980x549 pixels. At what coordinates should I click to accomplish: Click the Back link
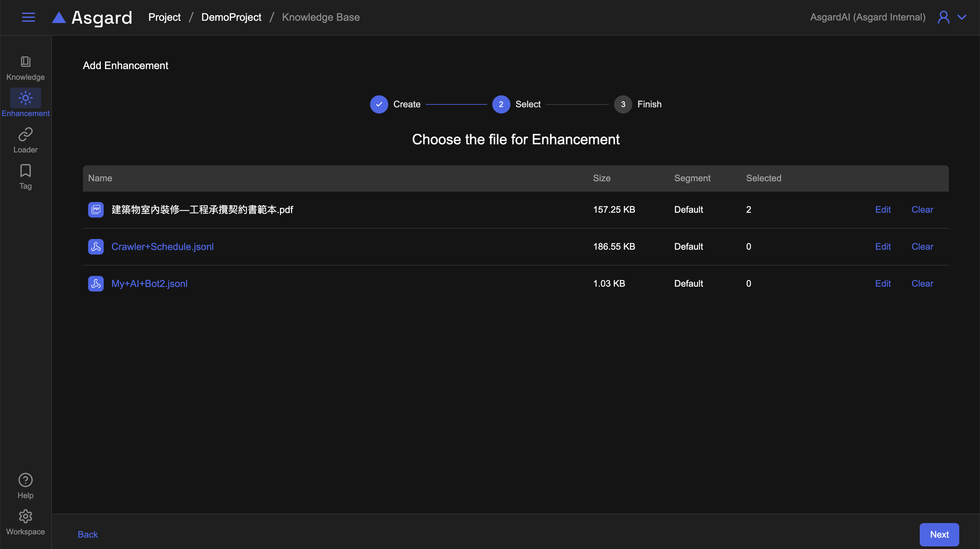coord(87,534)
